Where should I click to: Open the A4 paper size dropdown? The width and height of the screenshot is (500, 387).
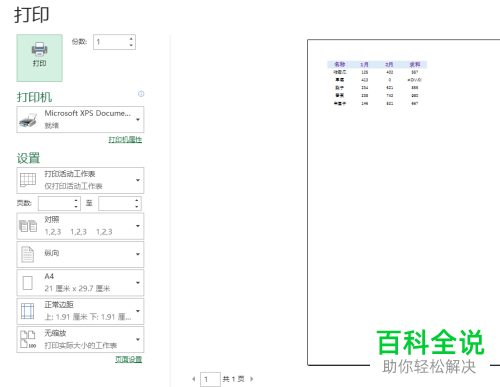80,283
